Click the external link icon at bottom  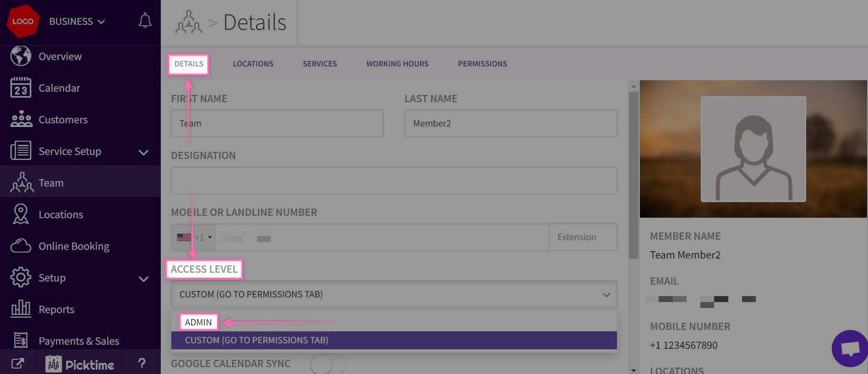[x=17, y=364]
